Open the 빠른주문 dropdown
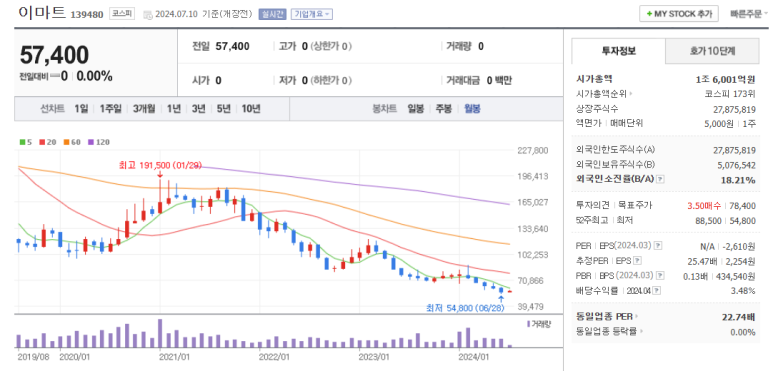 749,14
